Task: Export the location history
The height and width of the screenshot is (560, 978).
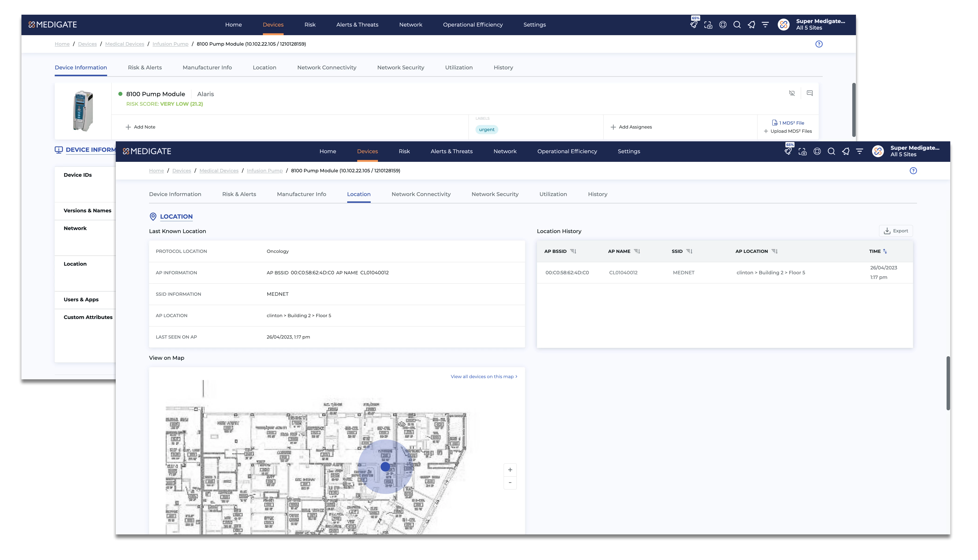Action: pyautogui.click(x=896, y=231)
